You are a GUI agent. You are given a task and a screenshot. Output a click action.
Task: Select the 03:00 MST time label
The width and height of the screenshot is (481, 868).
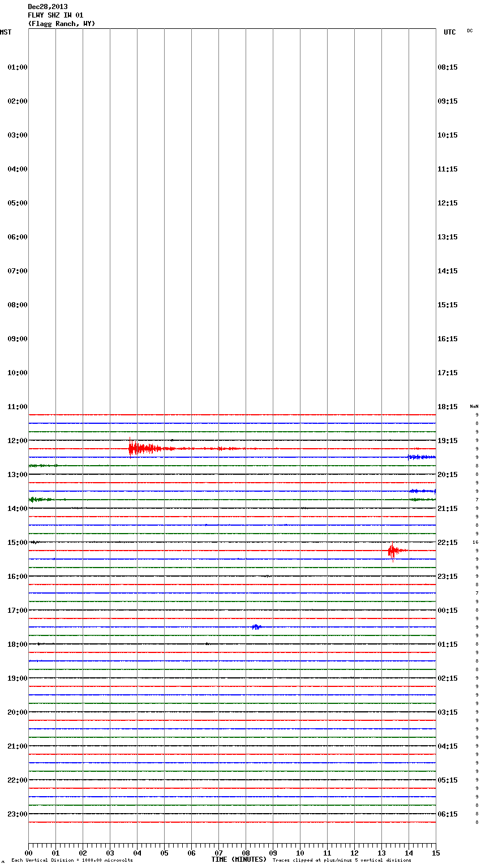pyautogui.click(x=18, y=135)
